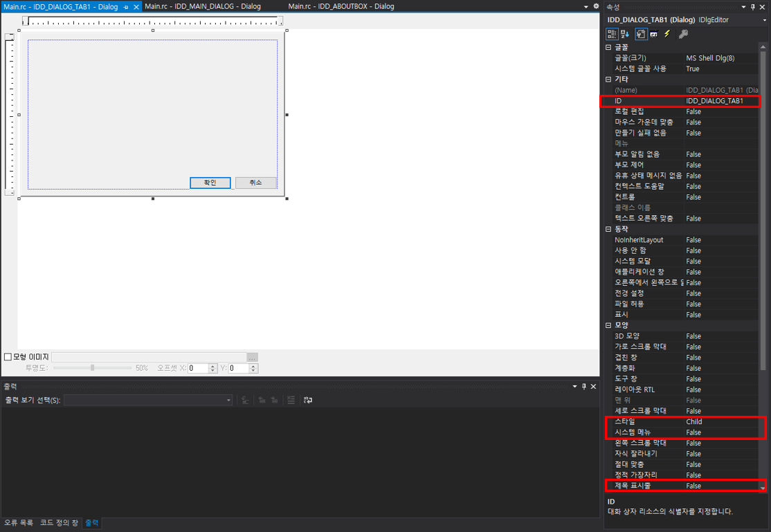Viewport: 771px width, 532px height.
Task: Click the offset Y input field
Action: (x=239, y=368)
